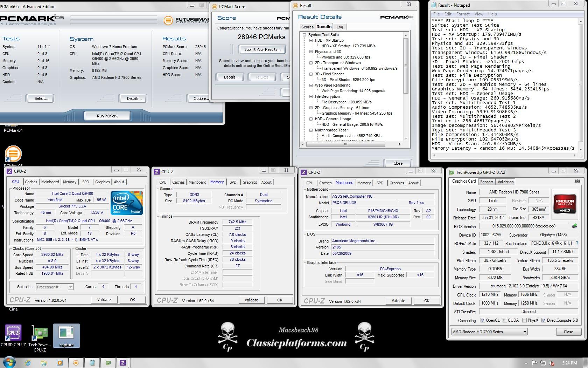The height and width of the screenshot is (368, 588).
Task: Toggle DirectCompute 5.0 checkbox
Action: [544, 320]
